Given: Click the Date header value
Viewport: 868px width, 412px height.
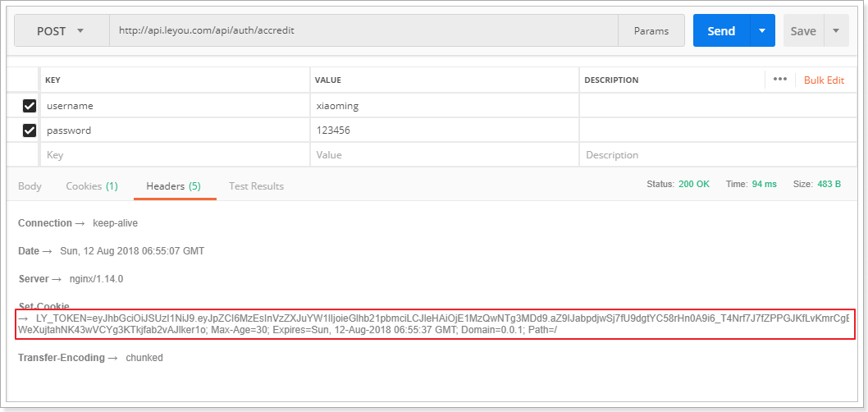Looking at the screenshot, I should (x=132, y=251).
